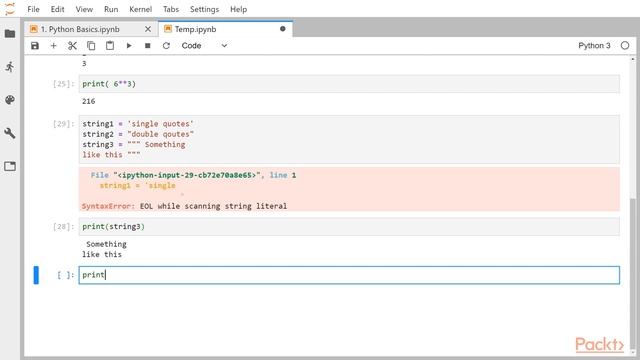
Task: Switch to the 1. Python Basics.ipynb tab
Action: 91,29
